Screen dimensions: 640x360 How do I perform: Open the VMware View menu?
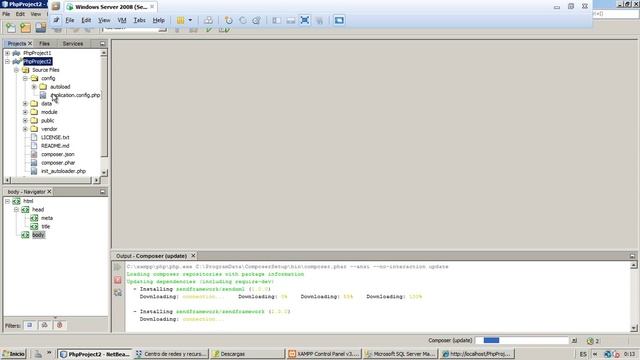point(104,20)
